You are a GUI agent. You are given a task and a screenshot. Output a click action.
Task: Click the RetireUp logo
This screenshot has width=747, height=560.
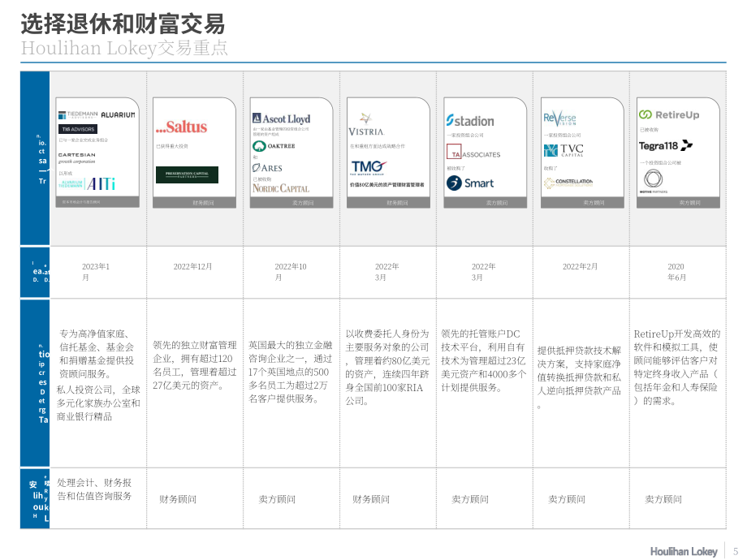tap(669, 114)
